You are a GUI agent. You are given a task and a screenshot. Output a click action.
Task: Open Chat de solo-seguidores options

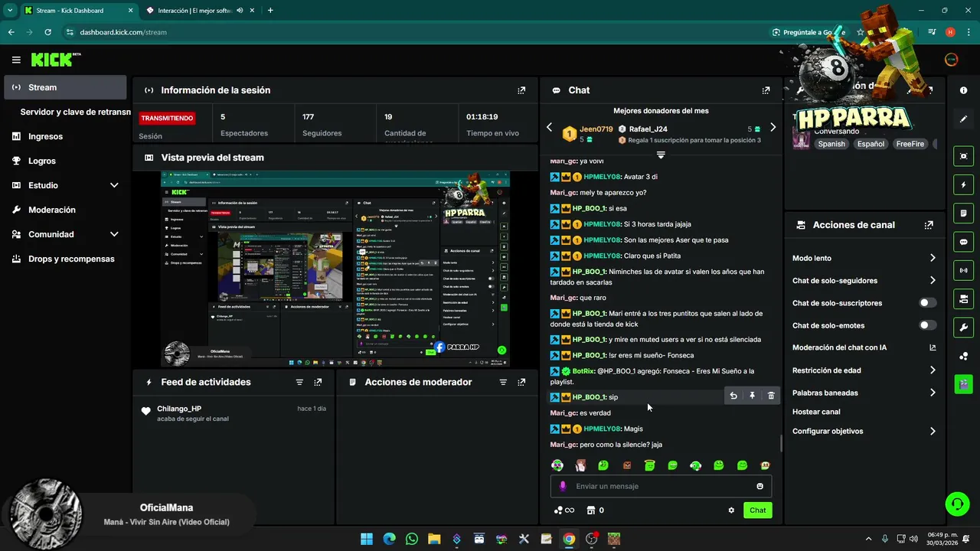point(864,281)
